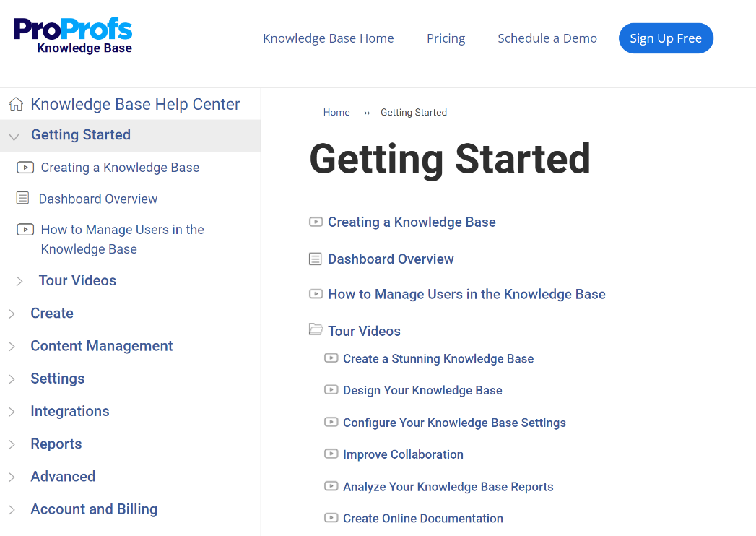Screen dimensions: 756x536
Task: Click the folder icon next to Tour Videos
Action: (316, 329)
